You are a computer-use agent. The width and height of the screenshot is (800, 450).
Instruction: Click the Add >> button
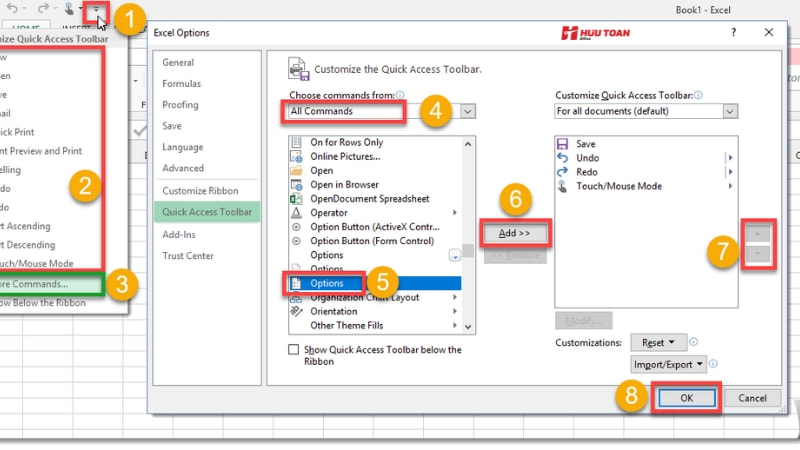pyautogui.click(x=515, y=233)
